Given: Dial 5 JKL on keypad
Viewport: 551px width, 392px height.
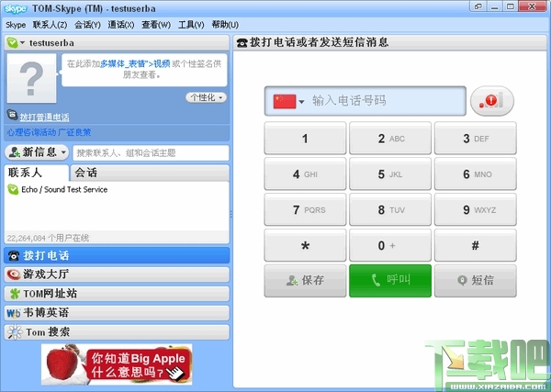Looking at the screenshot, I should 390,174.
